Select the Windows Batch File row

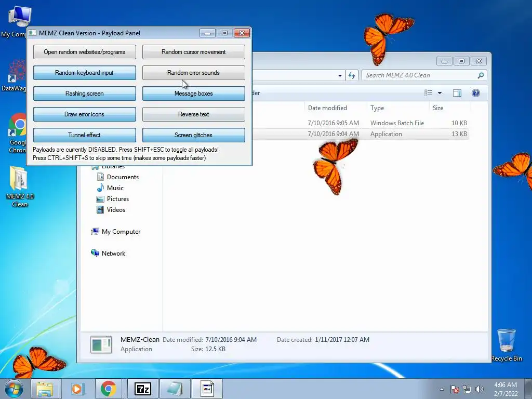click(362, 123)
